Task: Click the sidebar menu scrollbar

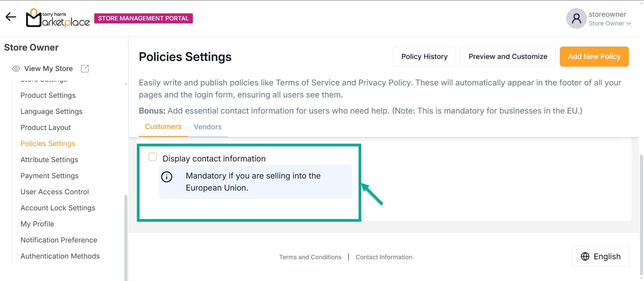Action: point(126,234)
